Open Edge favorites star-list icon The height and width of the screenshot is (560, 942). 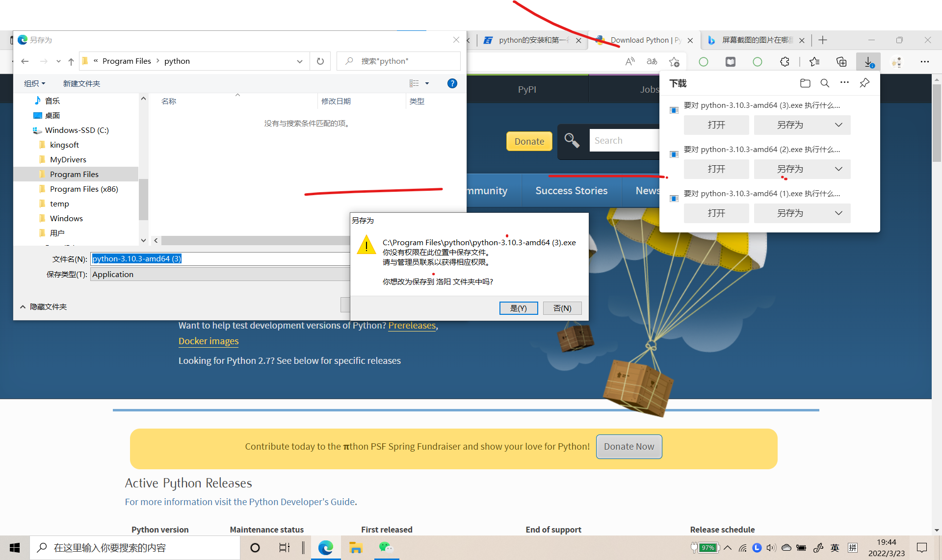814,62
